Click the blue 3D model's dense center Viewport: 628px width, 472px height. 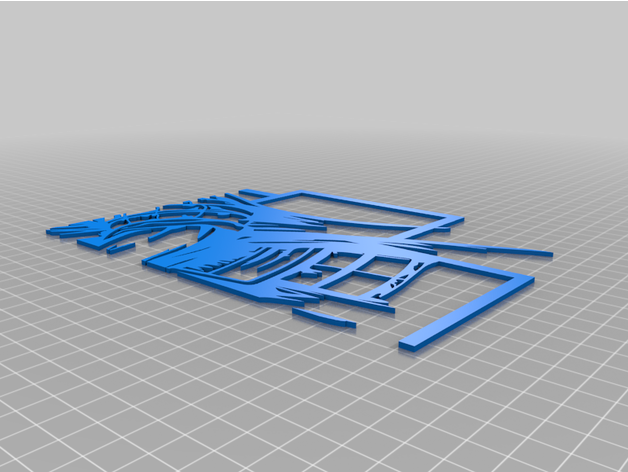click(262, 244)
